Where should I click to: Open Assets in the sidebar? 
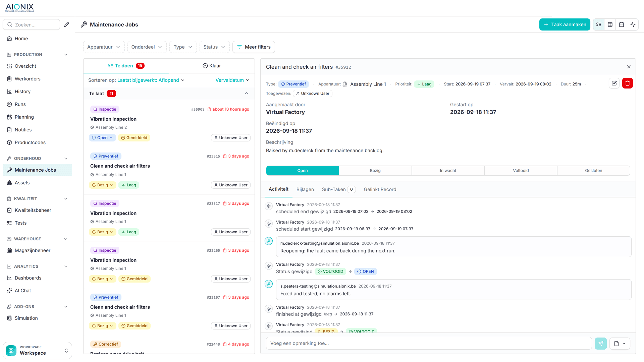37,183
